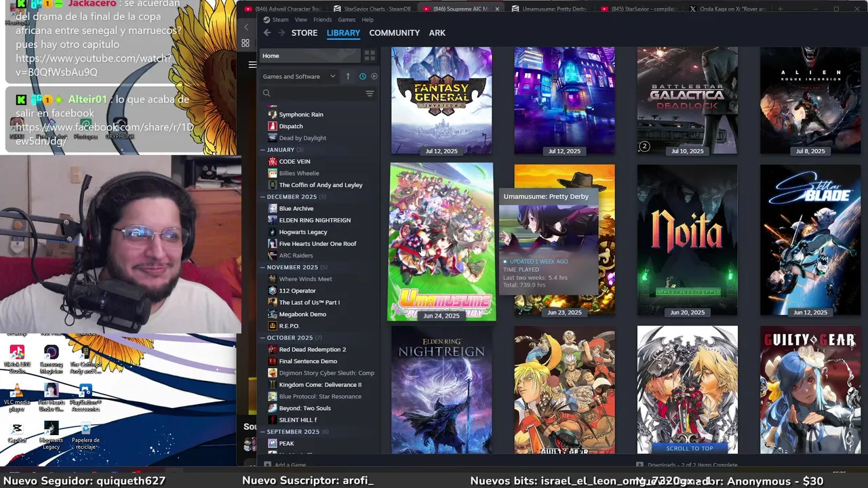
Task: Select Five Hearts Under One Roof entry
Action: 317,243
